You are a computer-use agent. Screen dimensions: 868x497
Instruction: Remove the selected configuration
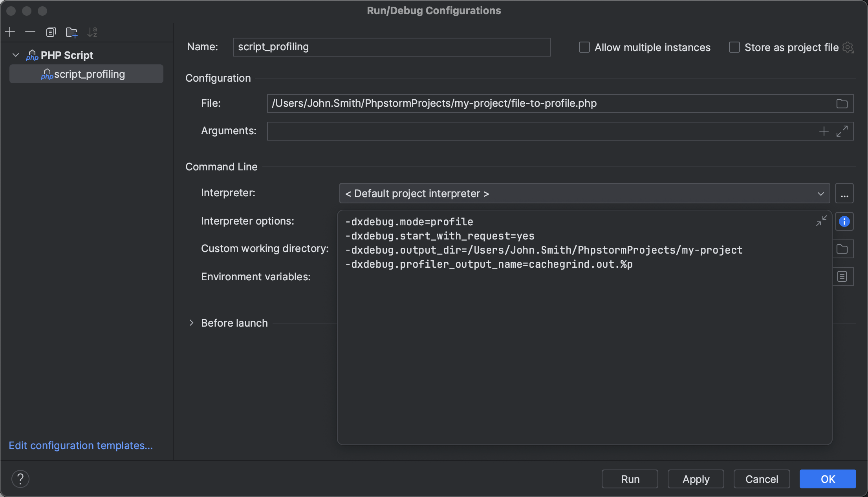pyautogui.click(x=30, y=32)
